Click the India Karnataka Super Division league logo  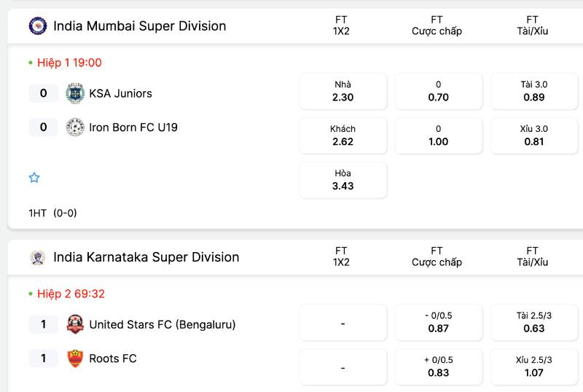pos(37,257)
